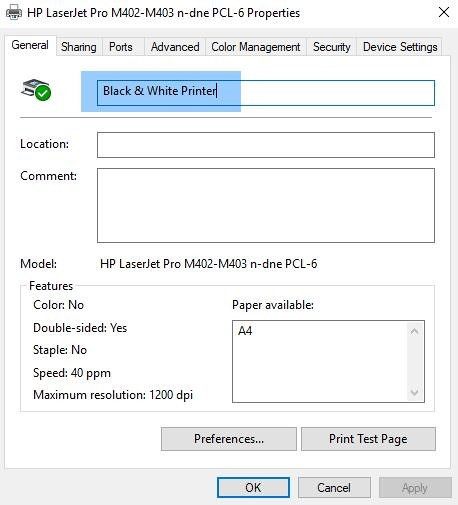Select A4 in the Paper available list
Screen dimensions: 458x505
(x=245, y=331)
